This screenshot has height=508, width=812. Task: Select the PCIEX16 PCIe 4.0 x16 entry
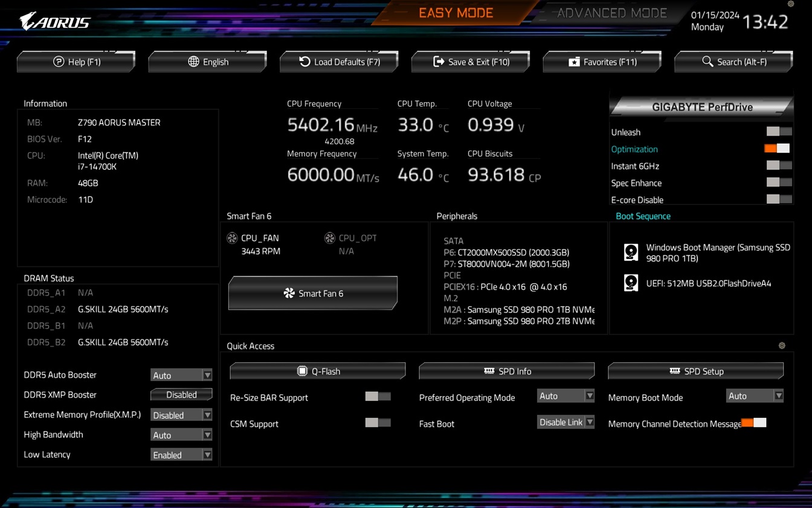click(505, 287)
